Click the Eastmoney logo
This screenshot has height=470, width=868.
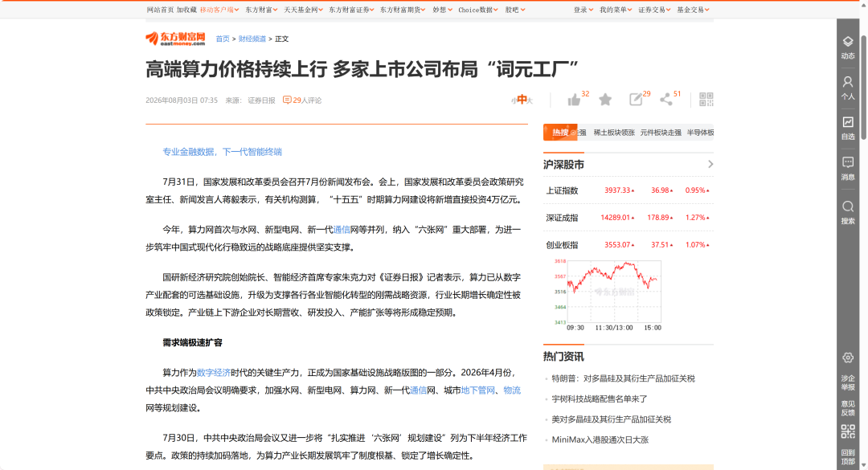[175, 39]
